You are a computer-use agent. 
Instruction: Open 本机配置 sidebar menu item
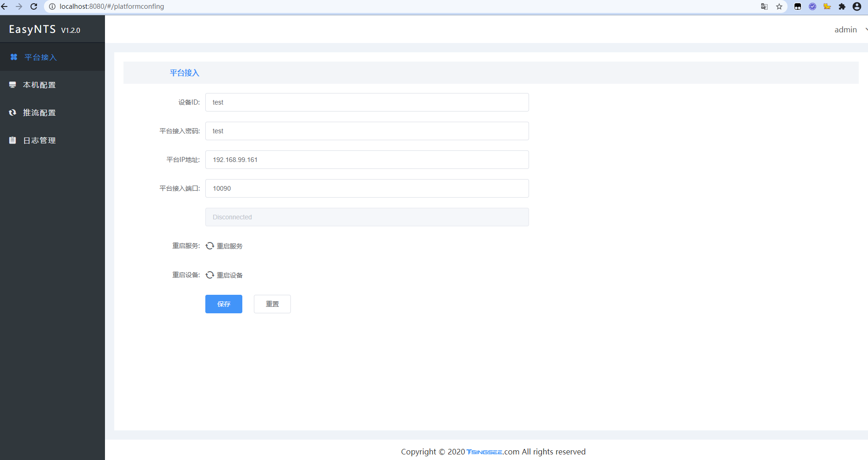[x=52, y=85]
